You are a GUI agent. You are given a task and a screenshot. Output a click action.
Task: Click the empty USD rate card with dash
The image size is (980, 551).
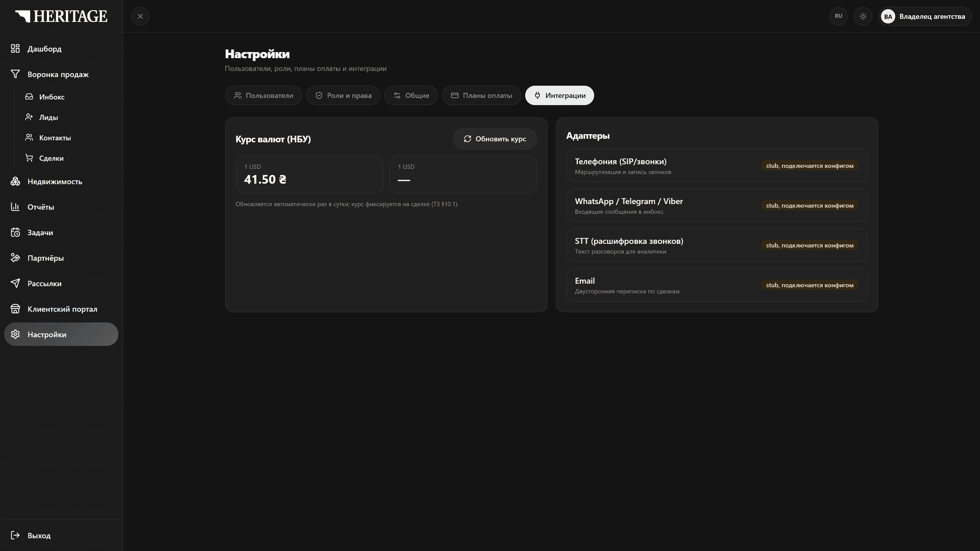point(463,174)
